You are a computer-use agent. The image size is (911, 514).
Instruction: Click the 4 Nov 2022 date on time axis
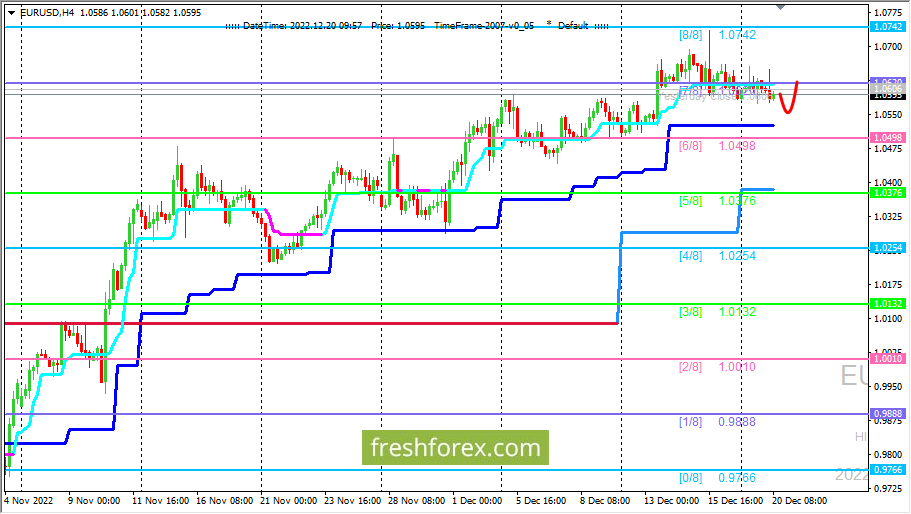(28, 501)
